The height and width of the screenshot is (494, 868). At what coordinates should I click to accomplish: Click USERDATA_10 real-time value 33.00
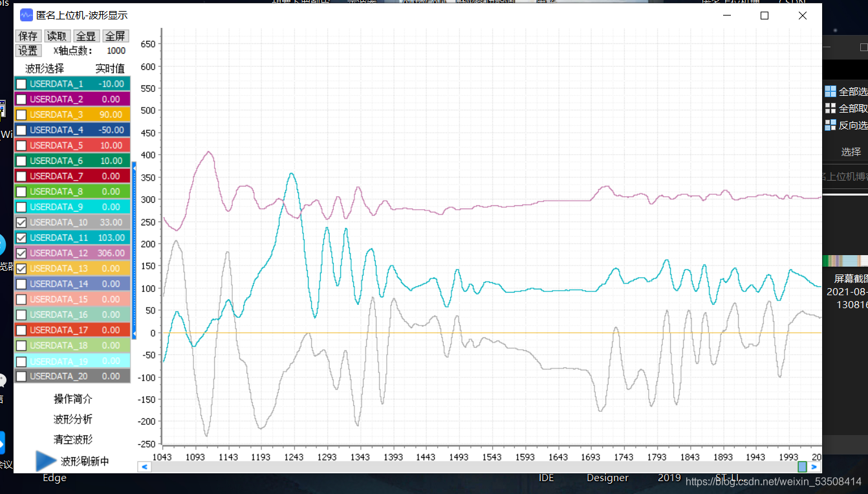(x=111, y=222)
